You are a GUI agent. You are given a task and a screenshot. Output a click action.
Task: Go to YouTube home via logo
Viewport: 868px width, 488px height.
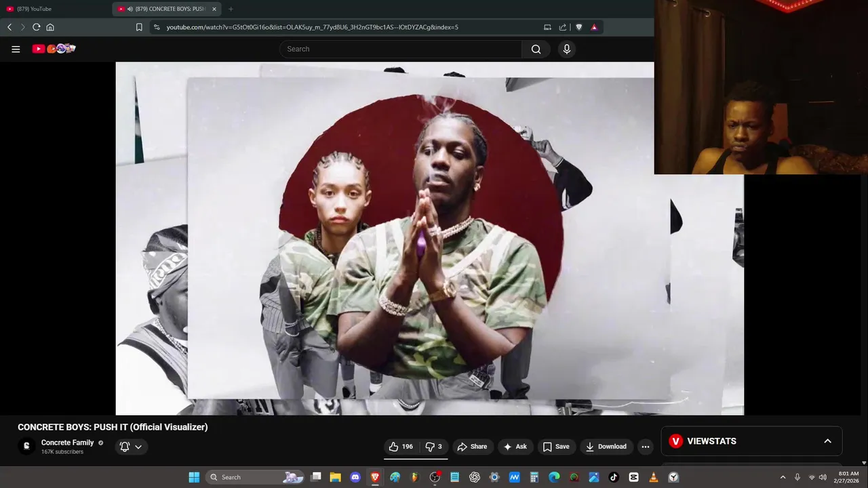point(54,49)
